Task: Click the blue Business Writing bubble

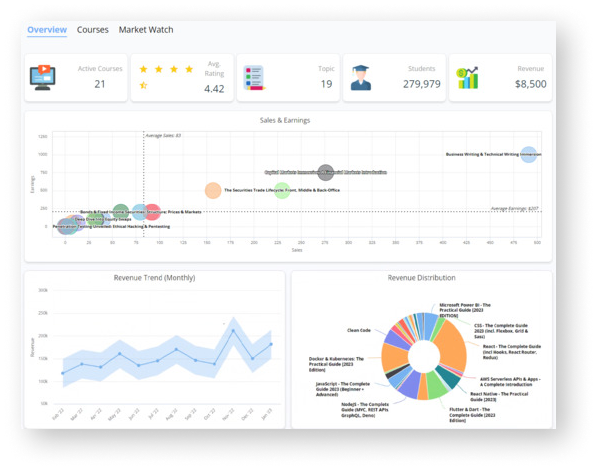Action: point(529,154)
